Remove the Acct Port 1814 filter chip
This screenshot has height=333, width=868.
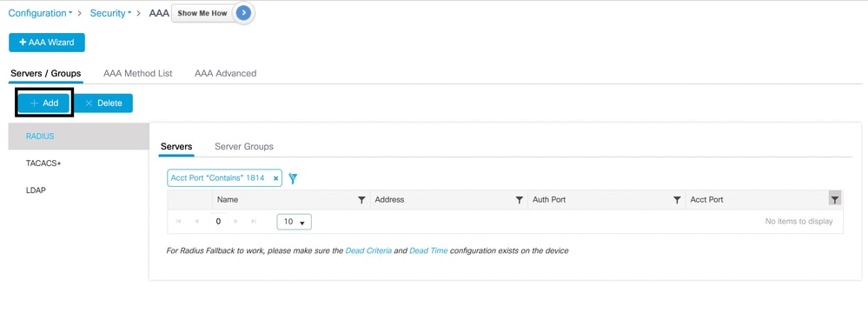coord(275,178)
